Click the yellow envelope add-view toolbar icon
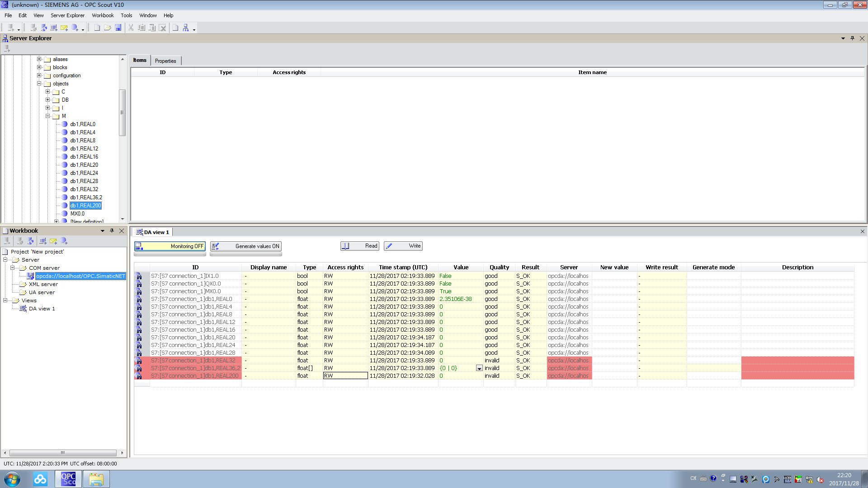This screenshot has height=488, width=868. [x=64, y=28]
